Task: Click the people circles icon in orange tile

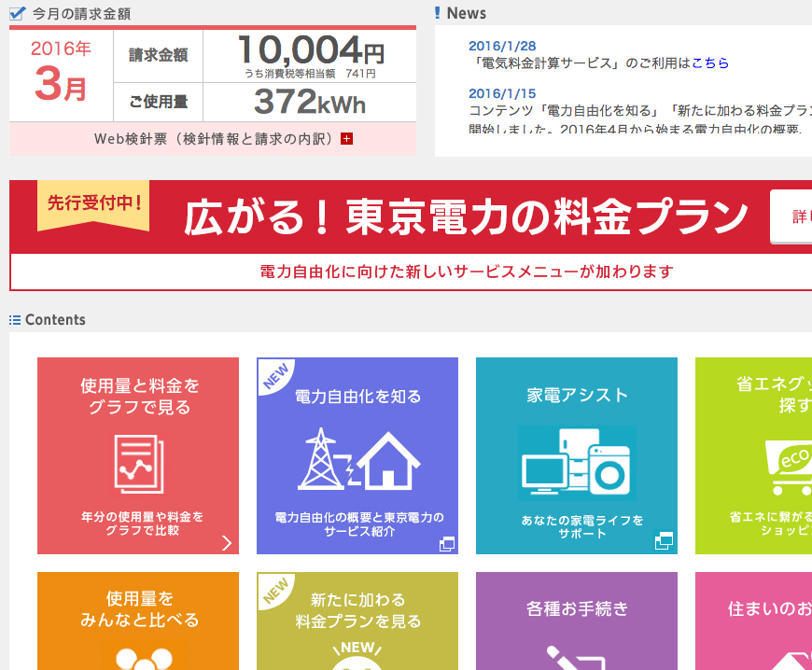Action: (145, 659)
